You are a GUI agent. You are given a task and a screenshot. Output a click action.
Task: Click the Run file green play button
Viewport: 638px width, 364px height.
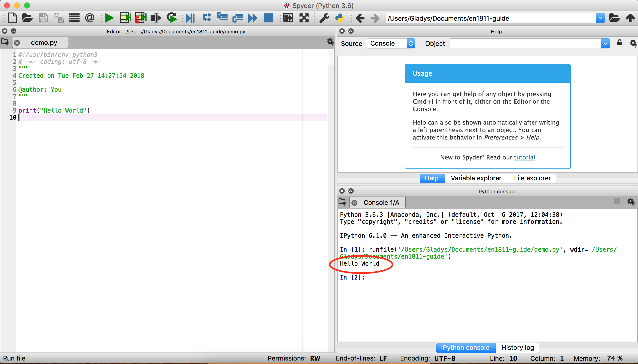[x=109, y=18]
